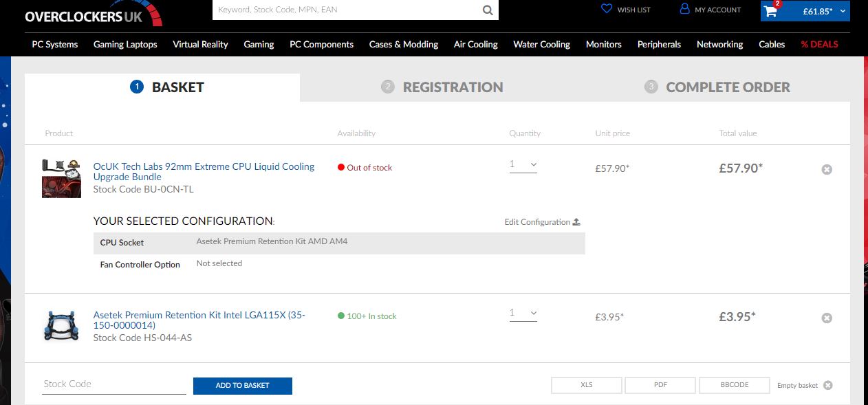868x405 pixels.
Task: Open quantity dropdown for the OcUK bundle
Action: click(x=523, y=165)
